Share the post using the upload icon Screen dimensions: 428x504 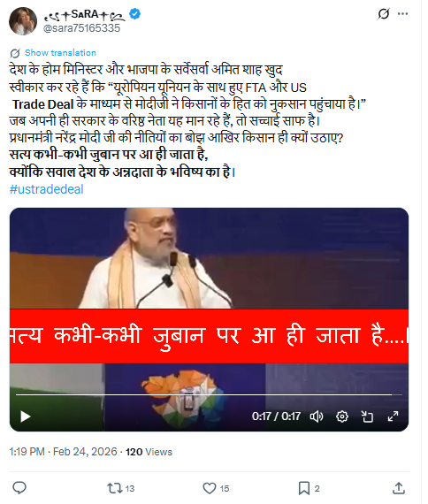point(399,488)
